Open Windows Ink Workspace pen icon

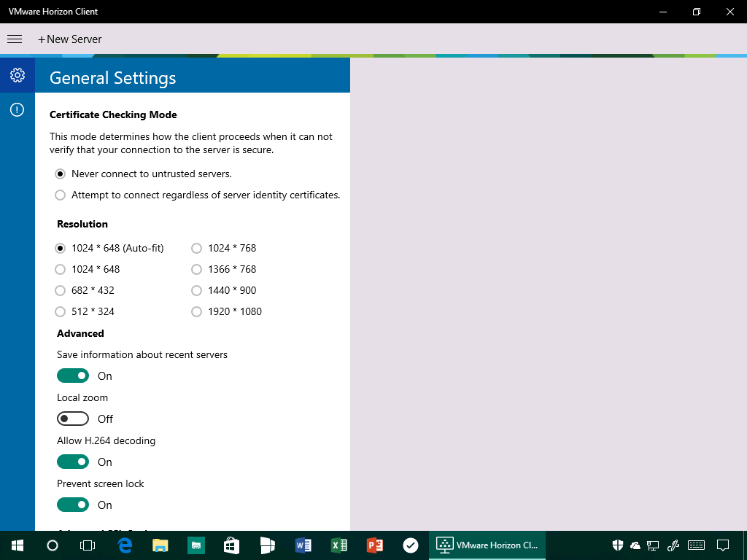(x=673, y=545)
